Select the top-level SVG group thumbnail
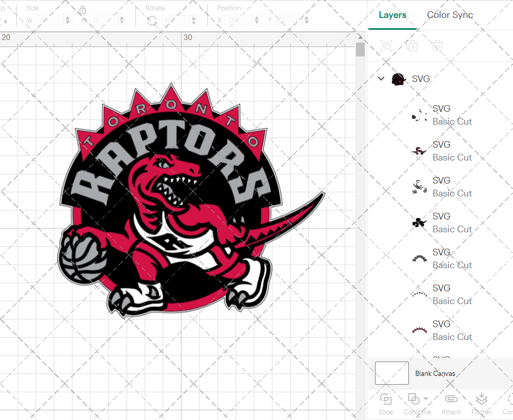 click(x=399, y=79)
